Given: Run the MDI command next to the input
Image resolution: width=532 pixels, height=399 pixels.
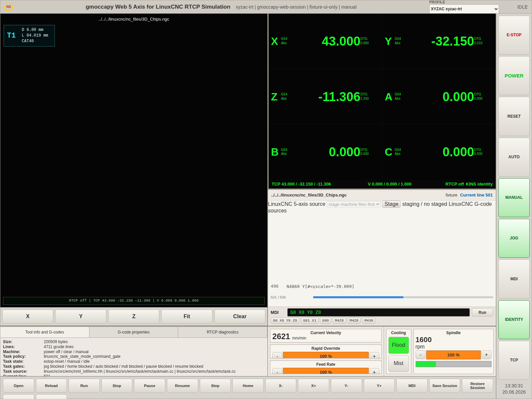Looking at the screenshot, I should [x=482, y=313].
